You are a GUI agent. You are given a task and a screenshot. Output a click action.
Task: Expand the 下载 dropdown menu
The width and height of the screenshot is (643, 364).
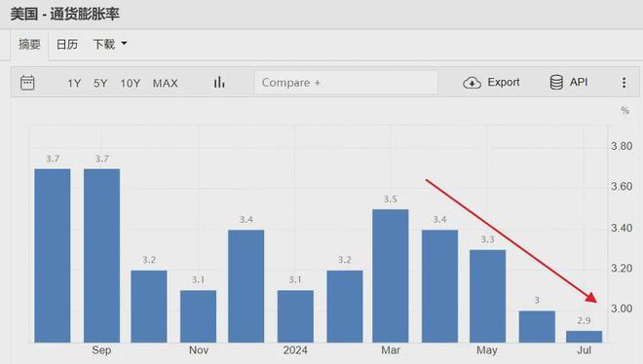coord(110,44)
